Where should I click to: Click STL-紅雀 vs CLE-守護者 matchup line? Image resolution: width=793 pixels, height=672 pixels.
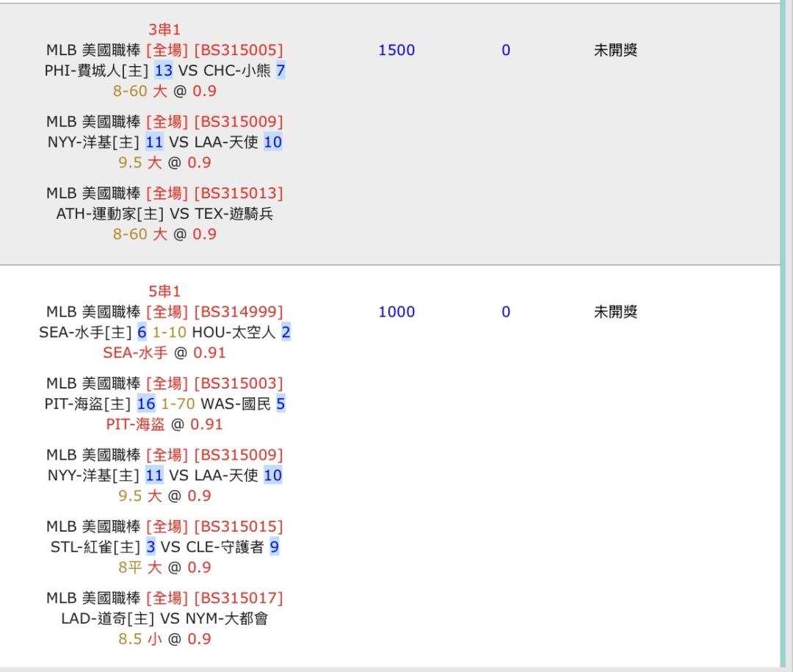click(165, 547)
